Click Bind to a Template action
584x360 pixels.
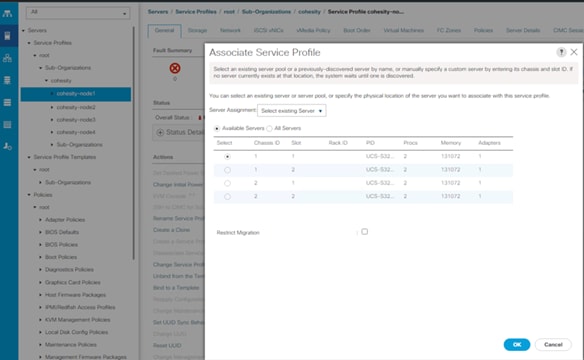pos(176,288)
